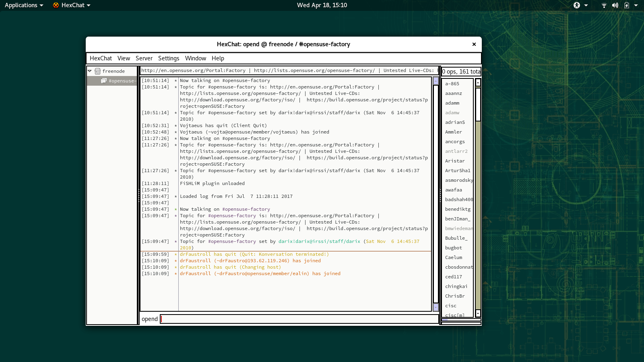Click the chat message input field
The height and width of the screenshot is (362, 644).
[x=299, y=319]
